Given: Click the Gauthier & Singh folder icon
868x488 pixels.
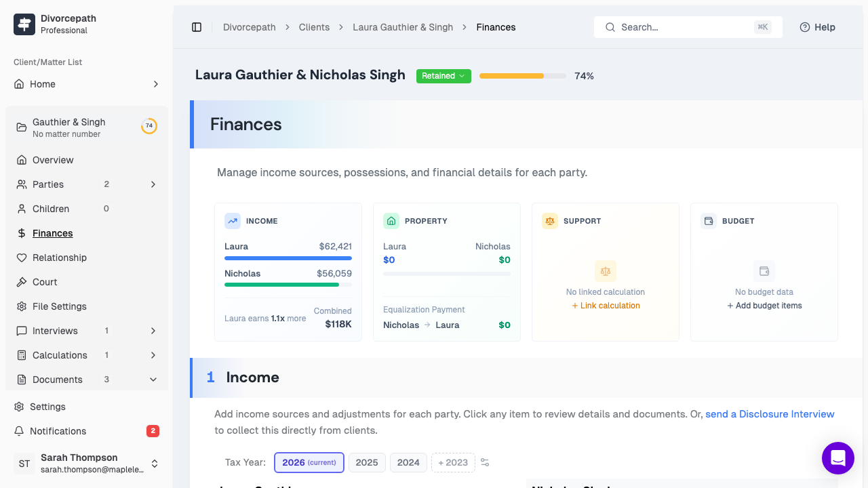Looking at the screenshot, I should [22, 127].
